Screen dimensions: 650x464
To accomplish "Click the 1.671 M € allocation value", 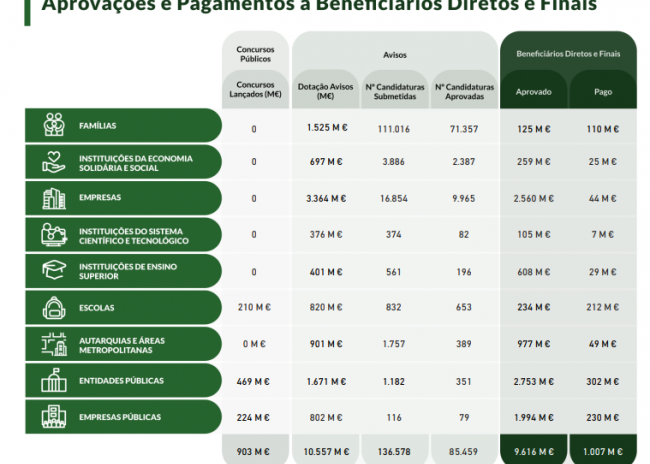I will pos(326,381).
